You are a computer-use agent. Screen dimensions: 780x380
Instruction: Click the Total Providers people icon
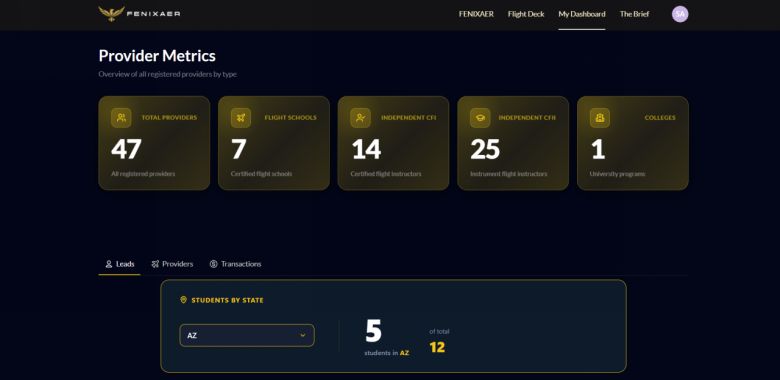[x=121, y=118]
